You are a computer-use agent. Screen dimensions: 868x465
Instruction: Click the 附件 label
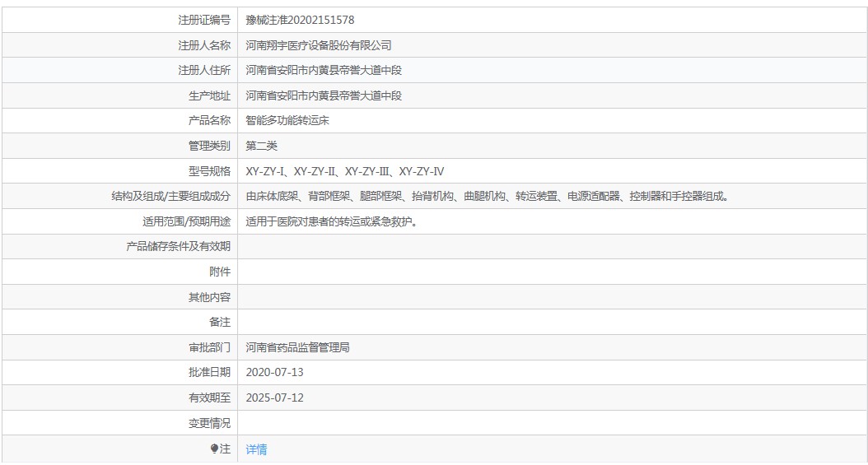tap(220, 272)
